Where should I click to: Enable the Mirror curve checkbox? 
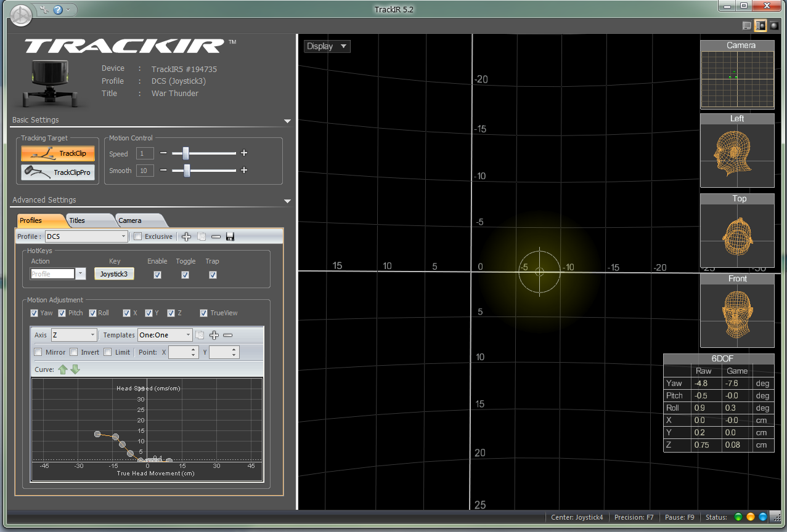click(38, 352)
